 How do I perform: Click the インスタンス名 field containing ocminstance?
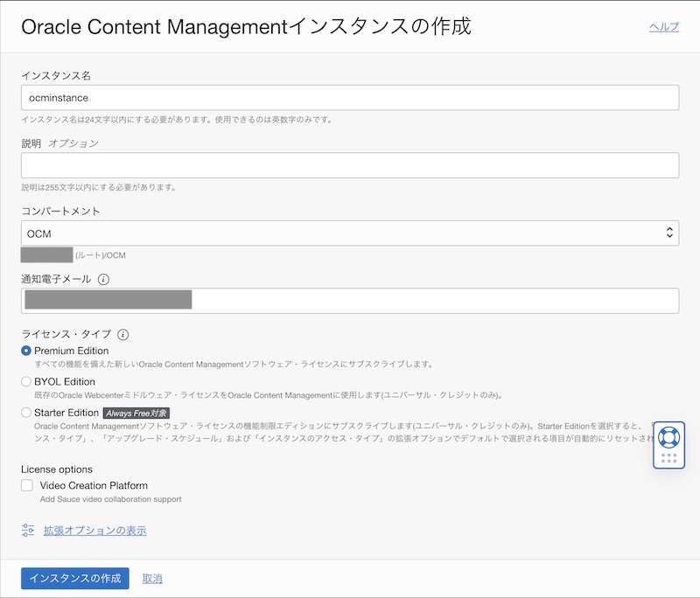[350, 98]
